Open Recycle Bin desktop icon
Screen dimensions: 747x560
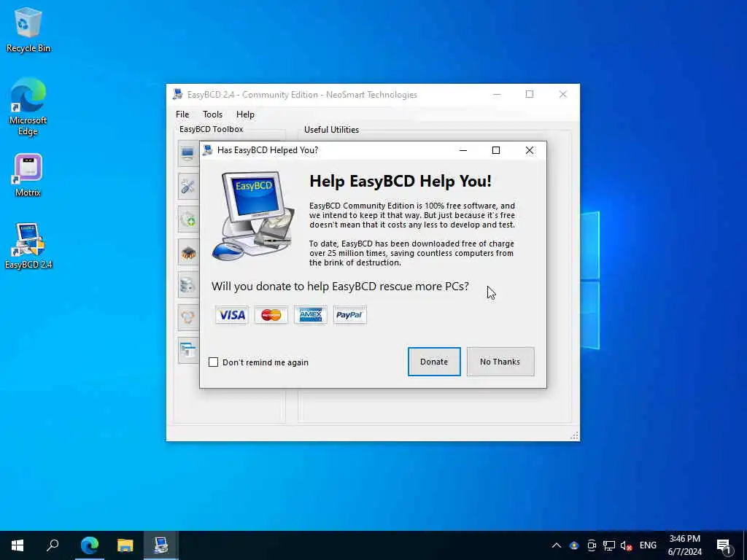coord(28,29)
